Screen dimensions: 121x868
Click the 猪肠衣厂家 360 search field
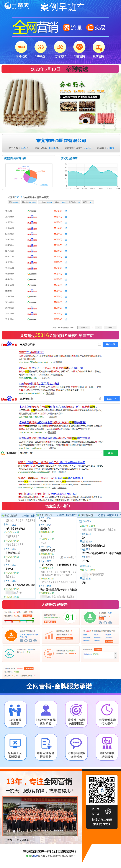60,453
